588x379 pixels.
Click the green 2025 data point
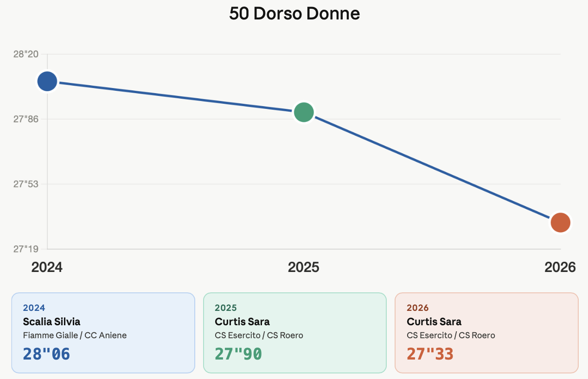pyautogui.click(x=304, y=112)
